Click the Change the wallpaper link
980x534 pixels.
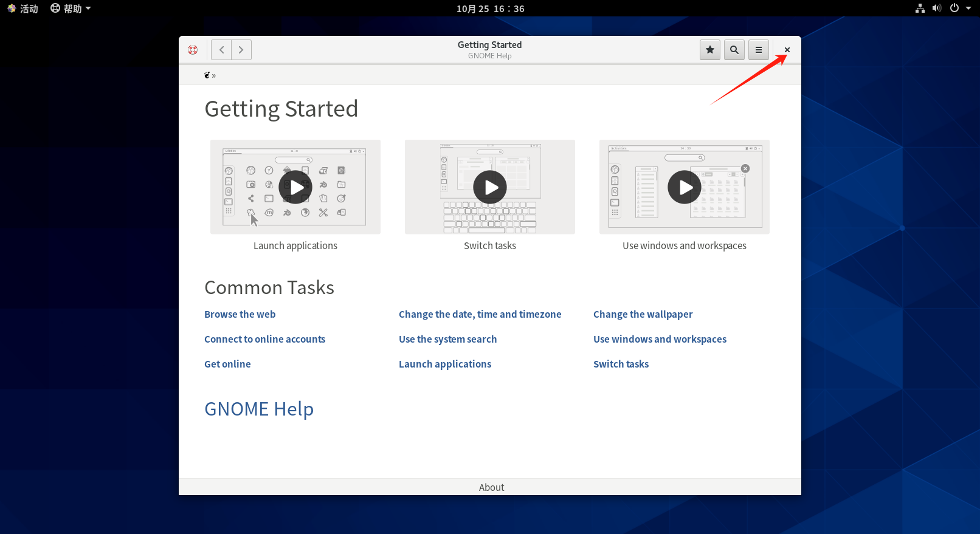643,314
